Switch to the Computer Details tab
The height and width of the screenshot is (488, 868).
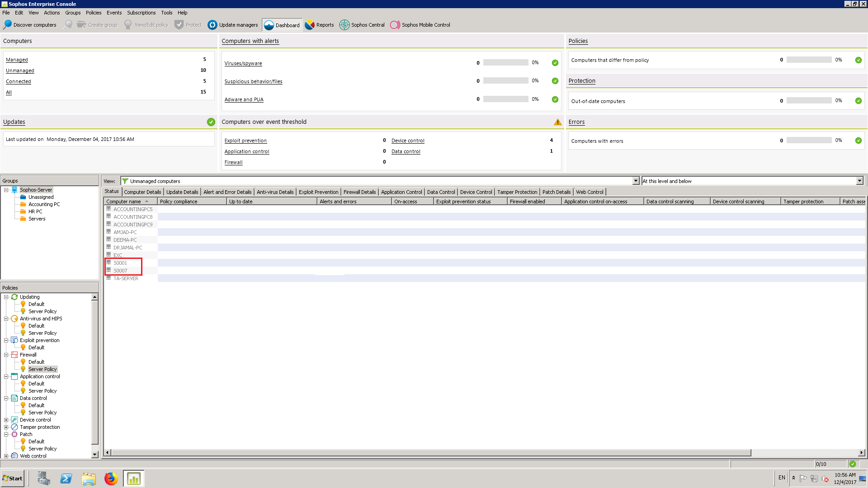142,192
